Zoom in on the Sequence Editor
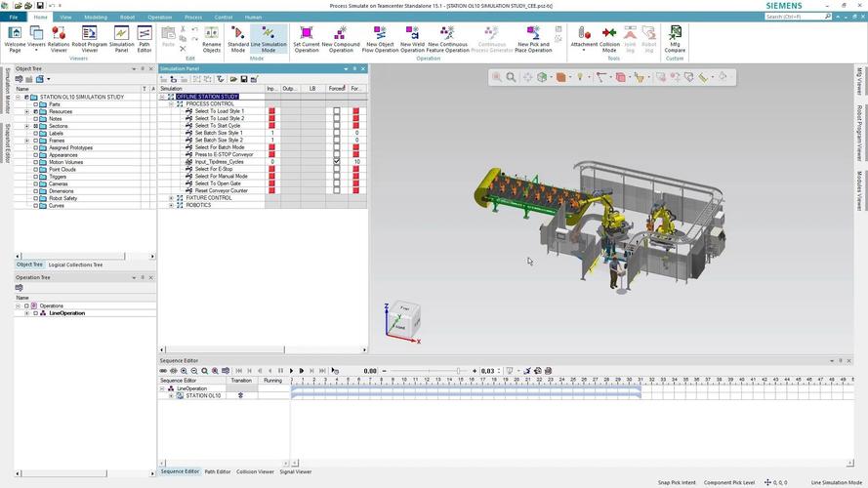Screen dimensions: 868x488 [184, 371]
